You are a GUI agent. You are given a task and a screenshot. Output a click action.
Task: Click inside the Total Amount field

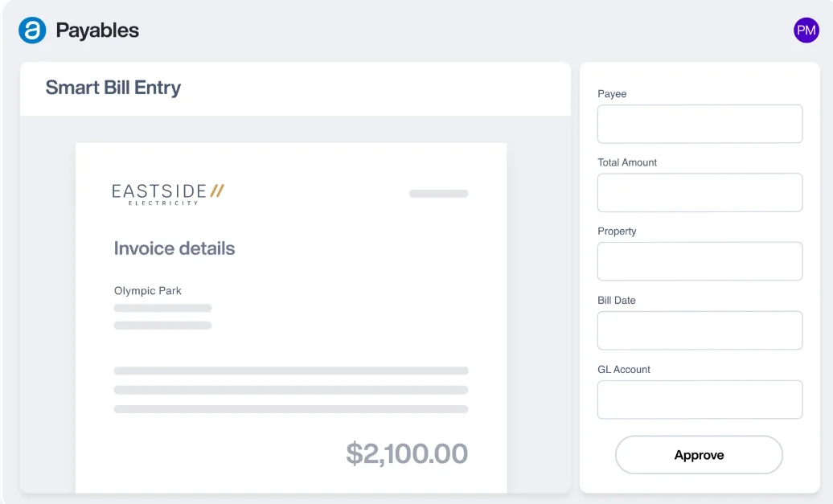(699, 192)
